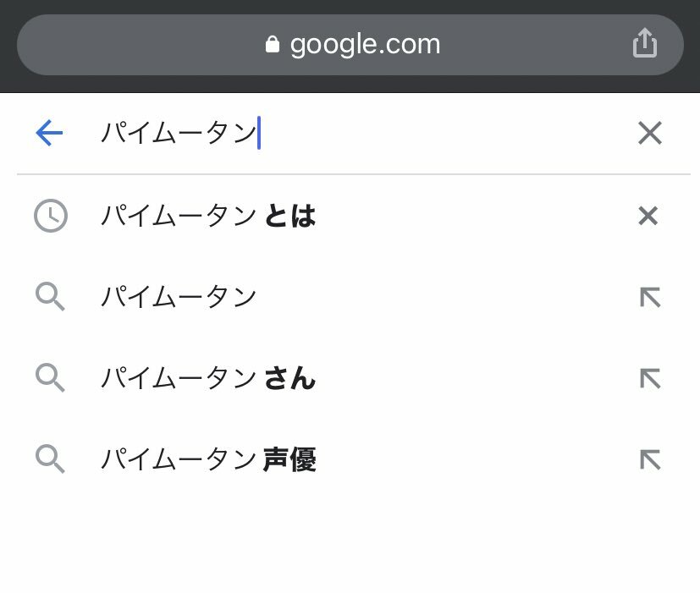Tap magnifier icon beside パイムータン suggestion

point(51,297)
